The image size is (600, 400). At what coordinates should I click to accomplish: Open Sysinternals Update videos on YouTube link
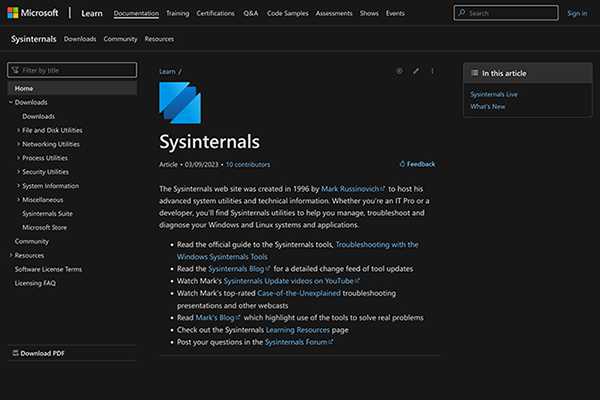coord(292,281)
